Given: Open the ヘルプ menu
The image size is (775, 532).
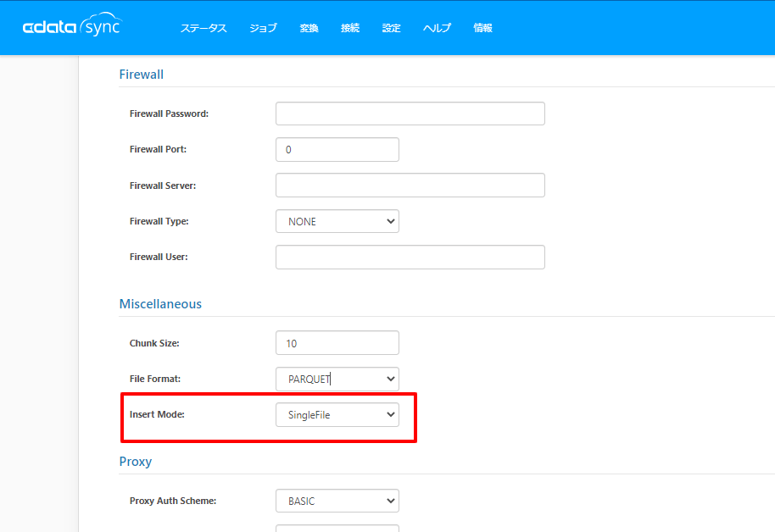Looking at the screenshot, I should (x=437, y=28).
